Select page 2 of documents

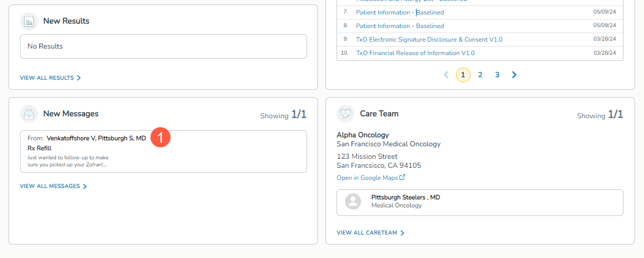480,75
